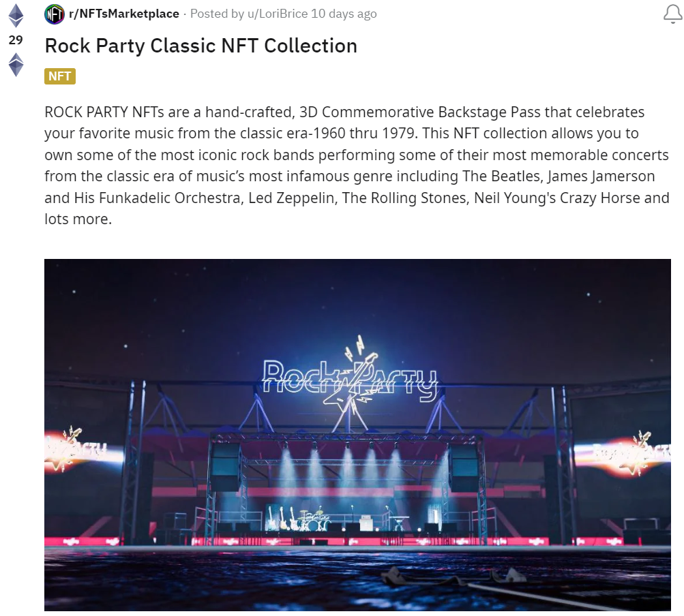Click the drum kit on the stage

(x=314, y=520)
